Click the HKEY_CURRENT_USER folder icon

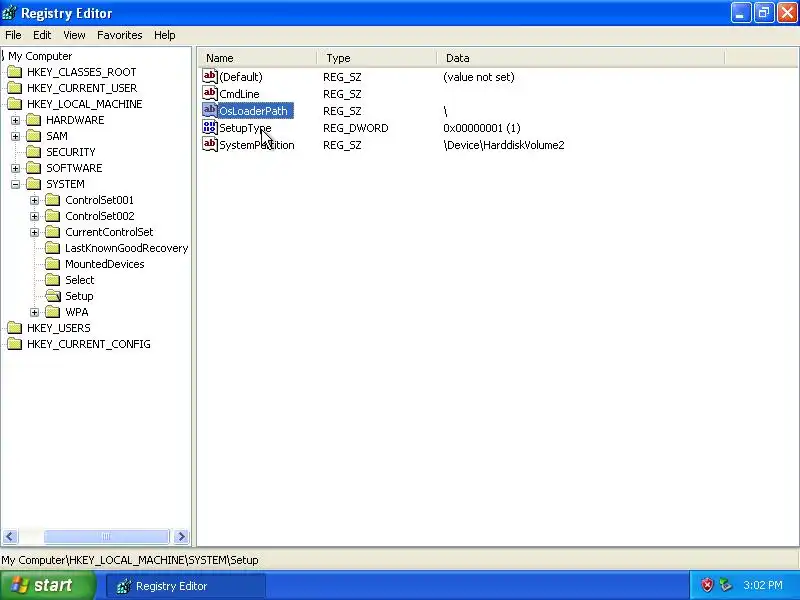pos(15,88)
